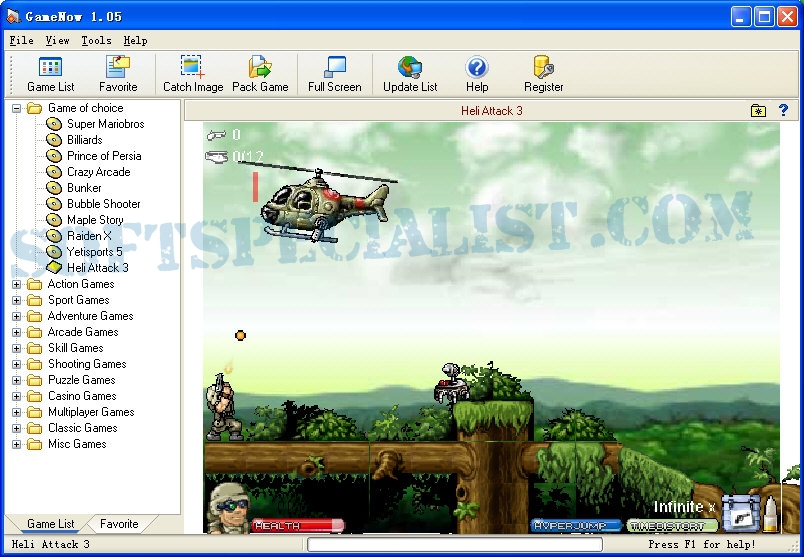Switch to Full Screen mode

[x=334, y=68]
